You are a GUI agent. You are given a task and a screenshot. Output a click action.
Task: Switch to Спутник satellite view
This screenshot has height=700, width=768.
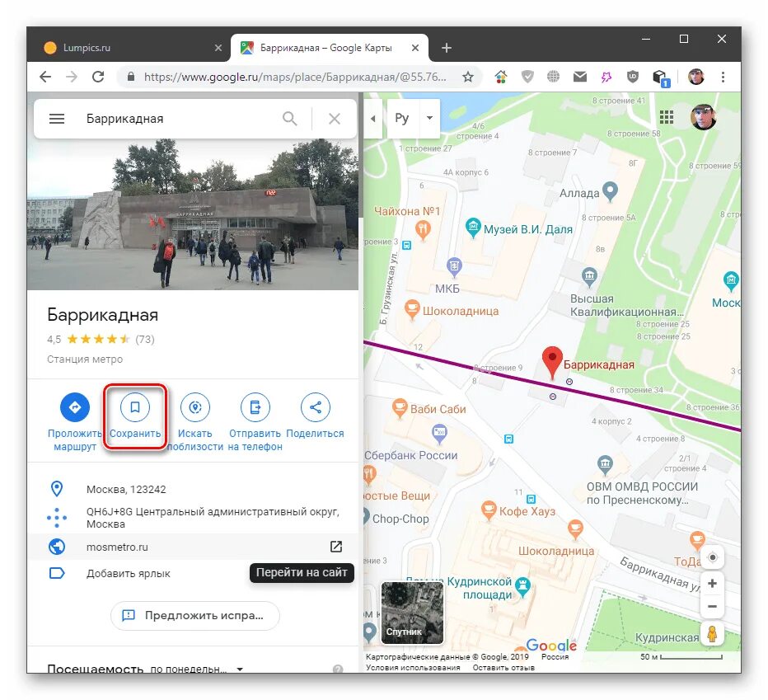pyautogui.click(x=412, y=613)
